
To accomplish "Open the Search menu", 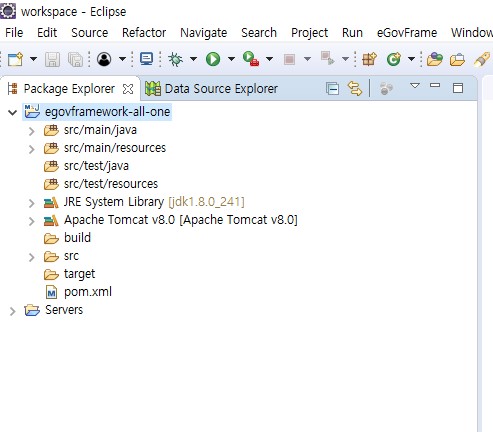I will tap(259, 33).
